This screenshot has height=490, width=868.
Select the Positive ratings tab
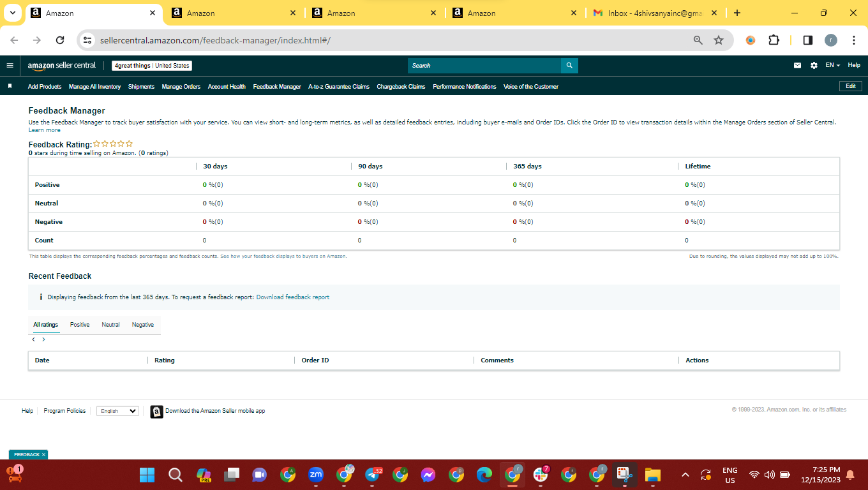point(80,325)
